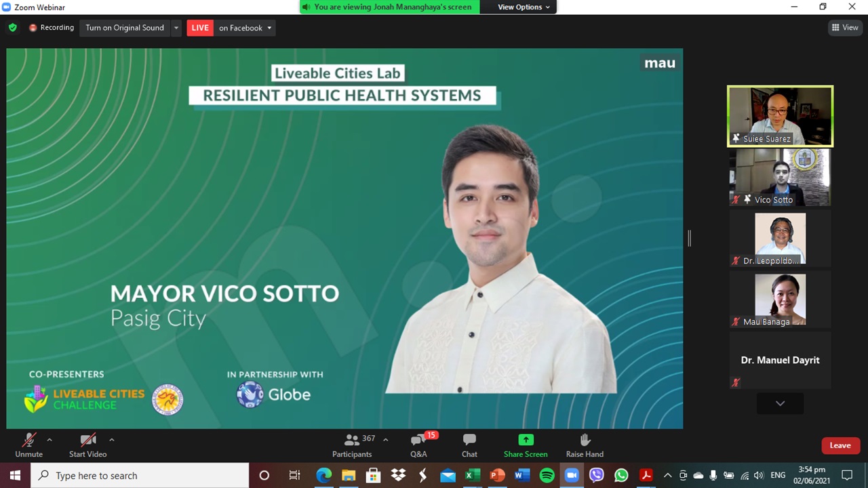Start the video camera
This screenshot has height=488, width=868.
click(x=87, y=445)
